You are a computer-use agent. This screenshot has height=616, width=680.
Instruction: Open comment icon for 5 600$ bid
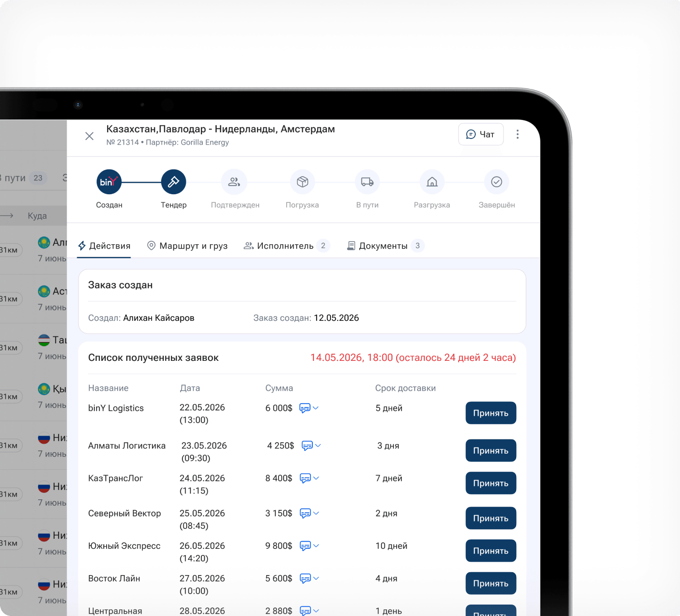(x=305, y=578)
